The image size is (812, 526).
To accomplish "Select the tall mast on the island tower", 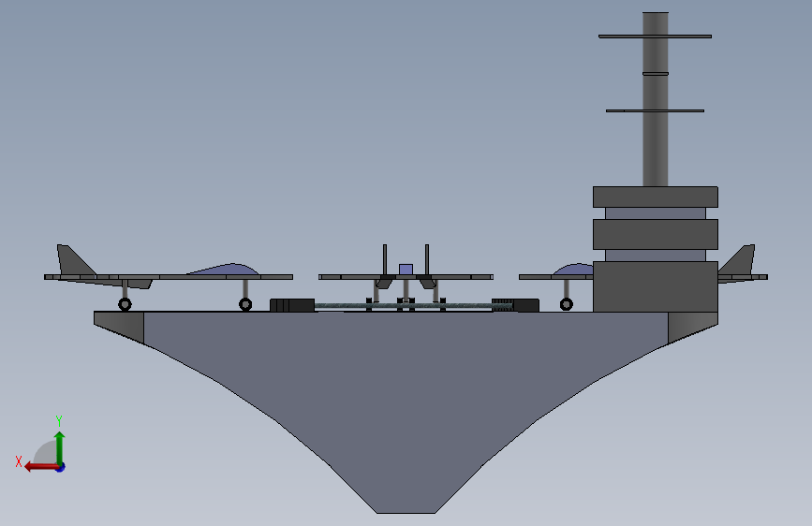I will pos(655,99).
